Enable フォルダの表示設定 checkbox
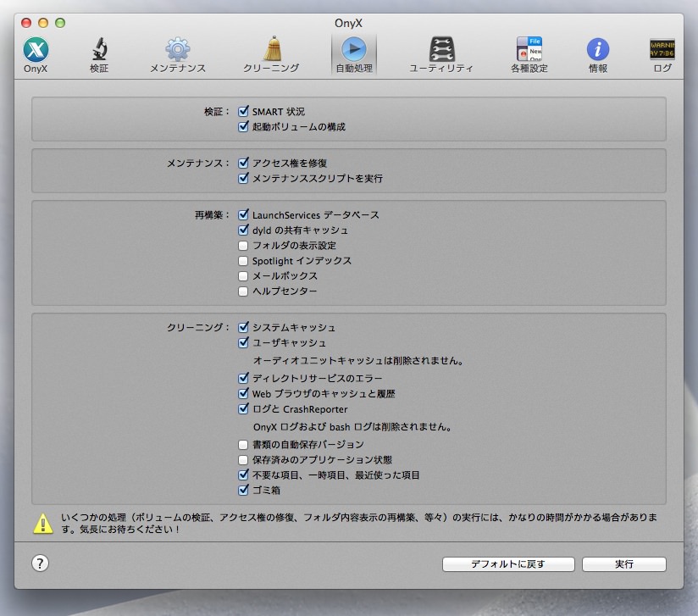698x616 pixels. [243, 246]
